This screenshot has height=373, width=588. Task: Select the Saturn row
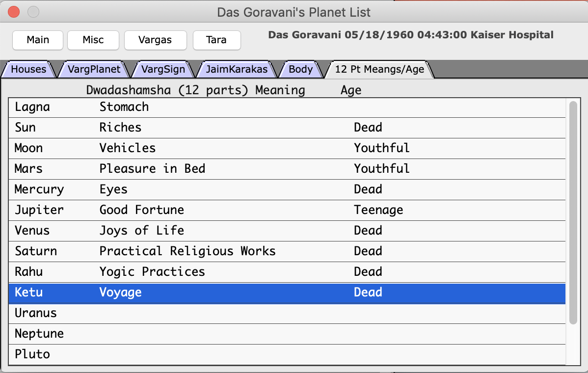(x=287, y=251)
